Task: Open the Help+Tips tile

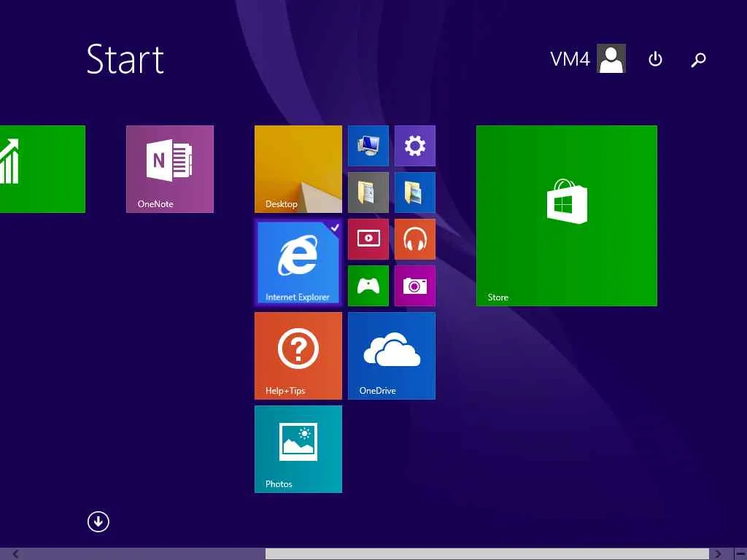Action: [298, 356]
